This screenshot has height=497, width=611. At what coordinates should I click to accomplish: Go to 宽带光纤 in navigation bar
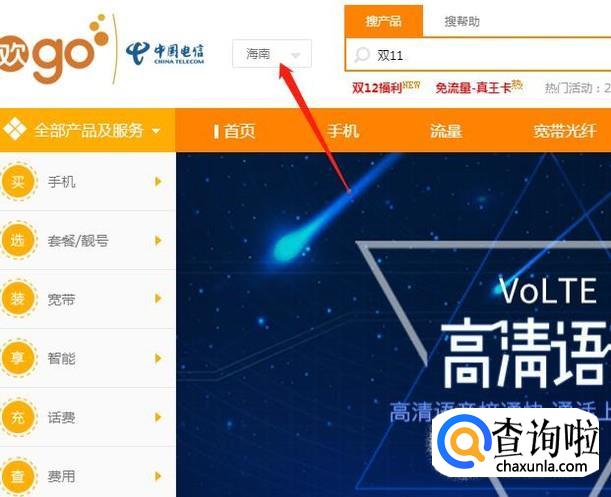(565, 131)
